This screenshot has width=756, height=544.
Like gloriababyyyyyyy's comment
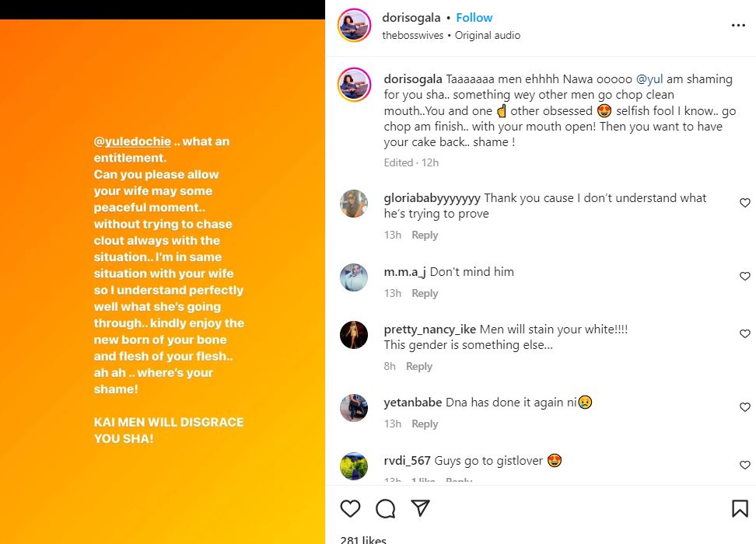744,203
